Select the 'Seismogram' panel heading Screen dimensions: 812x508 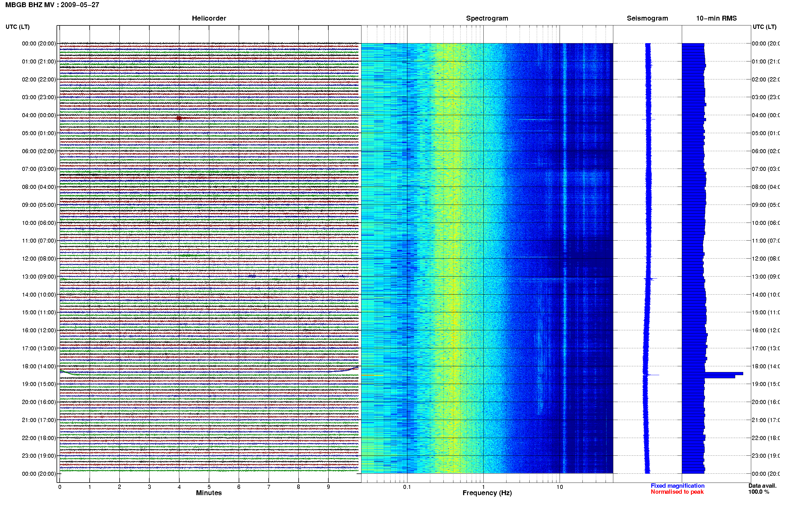coord(647,18)
